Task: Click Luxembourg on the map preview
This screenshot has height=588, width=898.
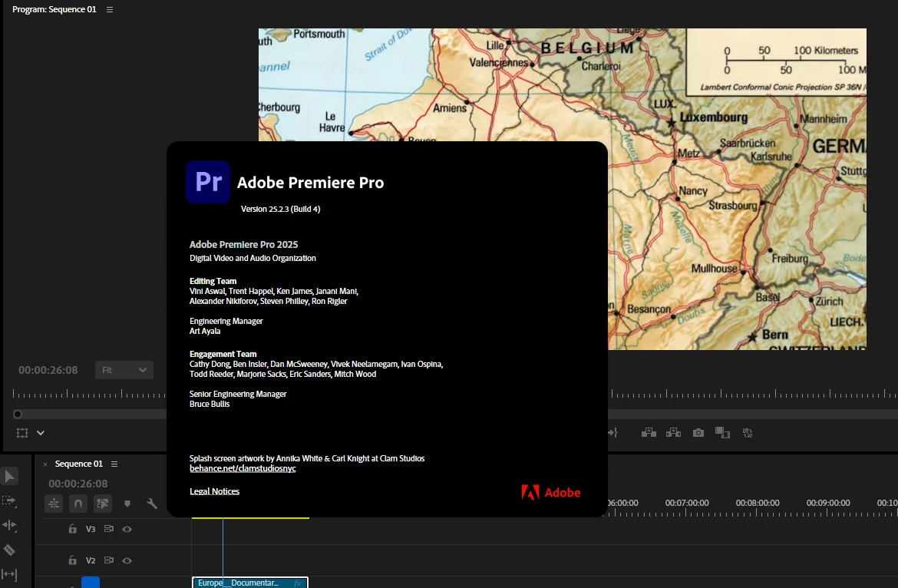Action: pos(714,117)
